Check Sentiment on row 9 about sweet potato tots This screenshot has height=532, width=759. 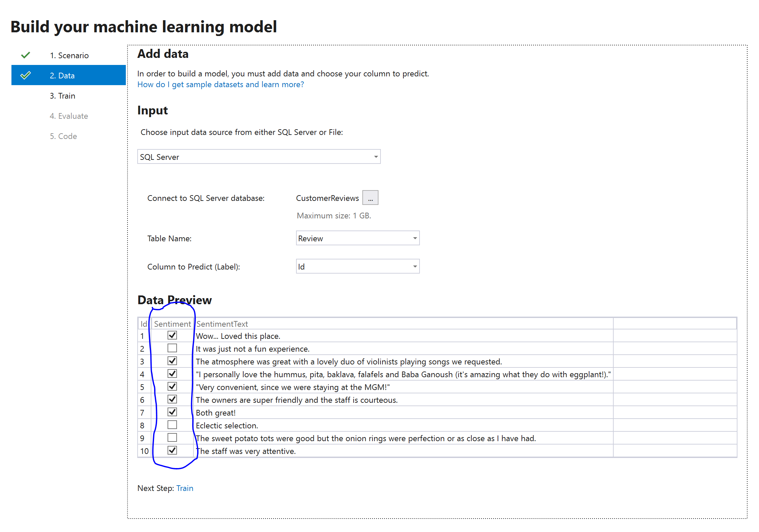pos(172,437)
